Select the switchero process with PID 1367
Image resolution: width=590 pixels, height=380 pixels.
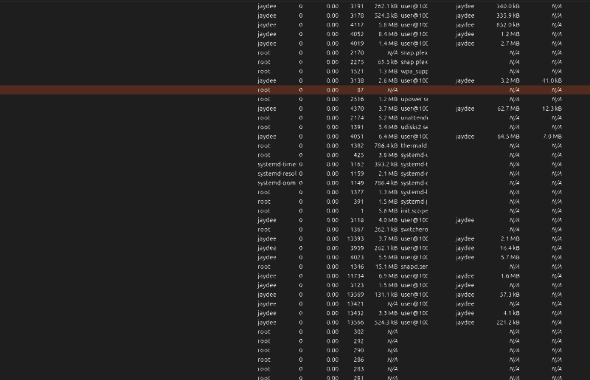[x=295, y=229]
